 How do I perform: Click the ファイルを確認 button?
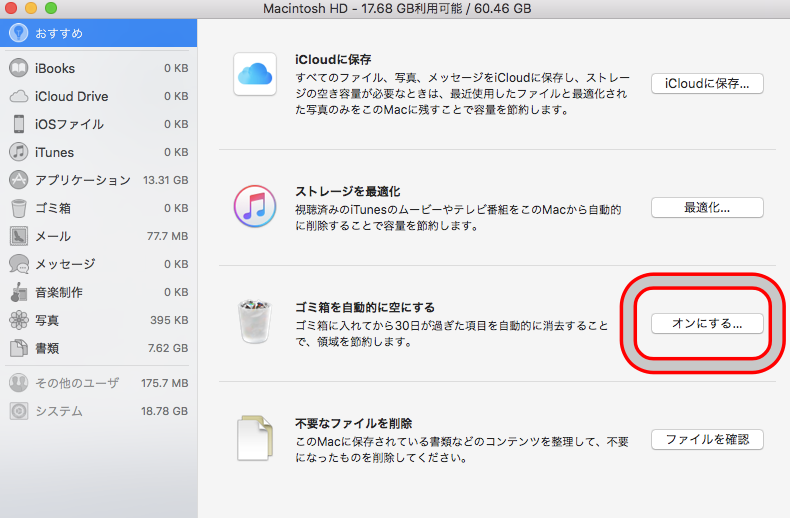[x=707, y=439]
